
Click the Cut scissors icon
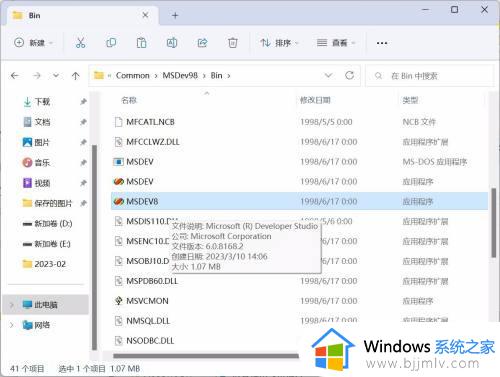(80, 43)
